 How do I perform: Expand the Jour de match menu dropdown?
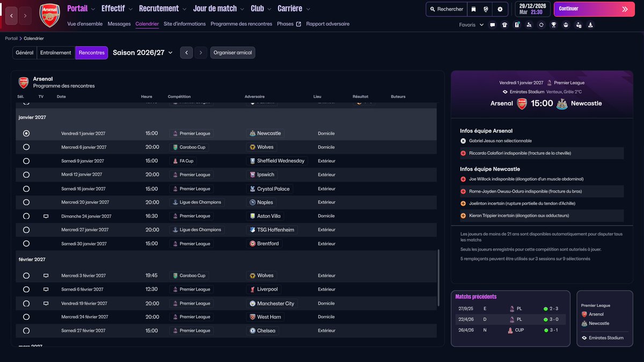[x=243, y=9]
